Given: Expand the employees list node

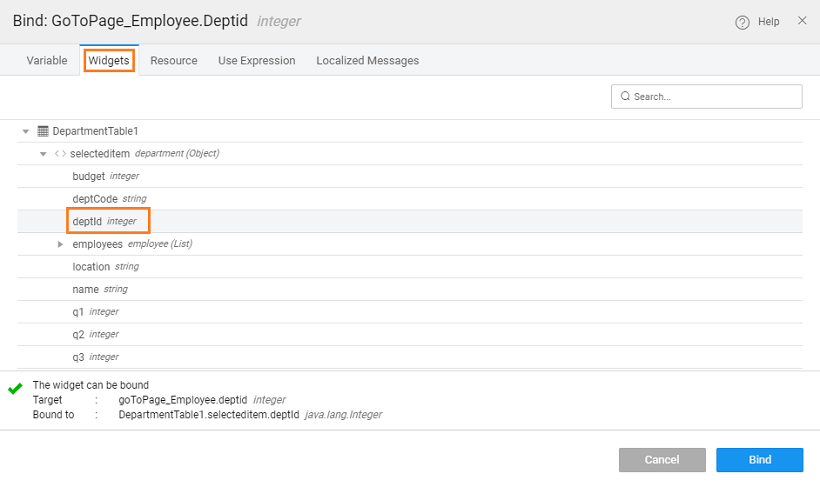Looking at the screenshot, I should coord(61,244).
